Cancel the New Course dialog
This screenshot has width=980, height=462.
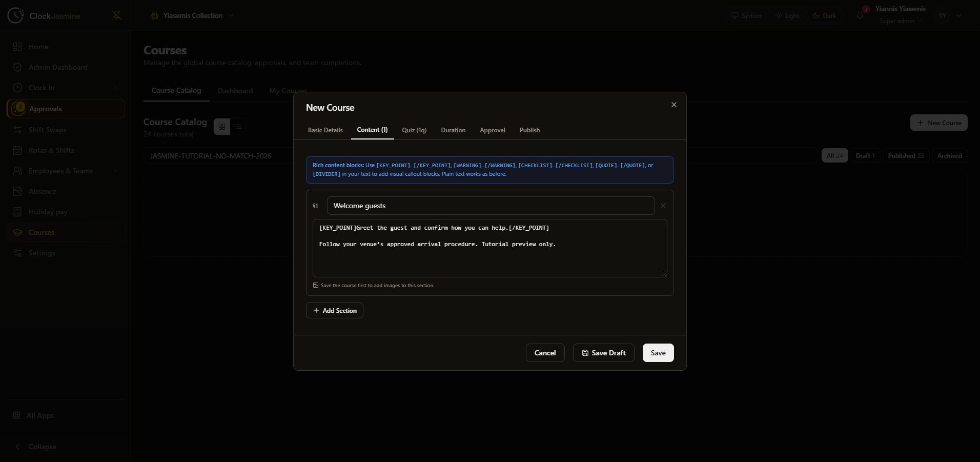545,353
